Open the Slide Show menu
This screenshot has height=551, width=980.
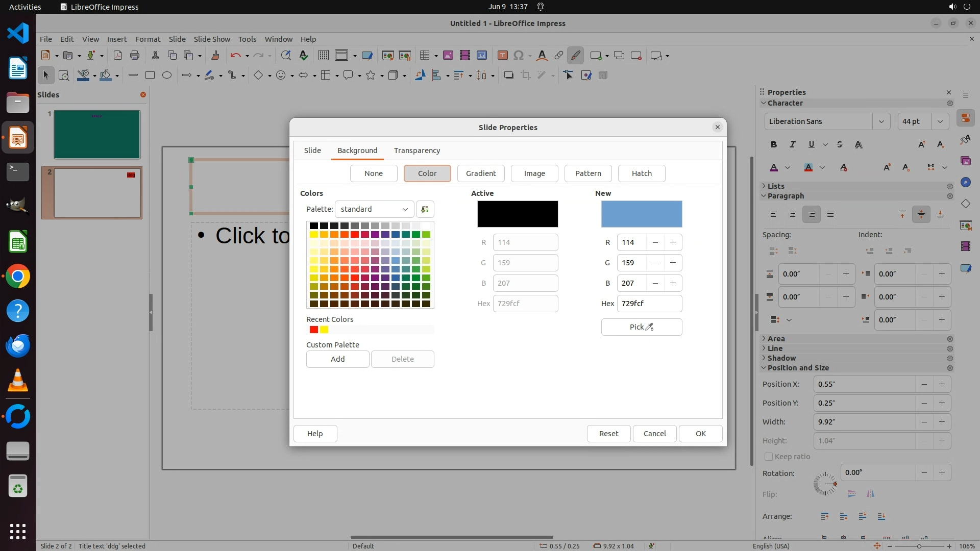(212, 39)
